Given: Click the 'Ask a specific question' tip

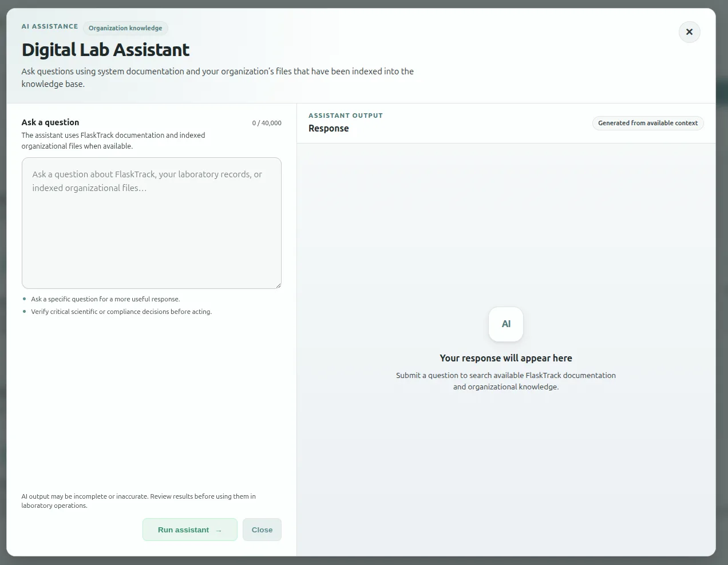Looking at the screenshot, I should coord(105,299).
